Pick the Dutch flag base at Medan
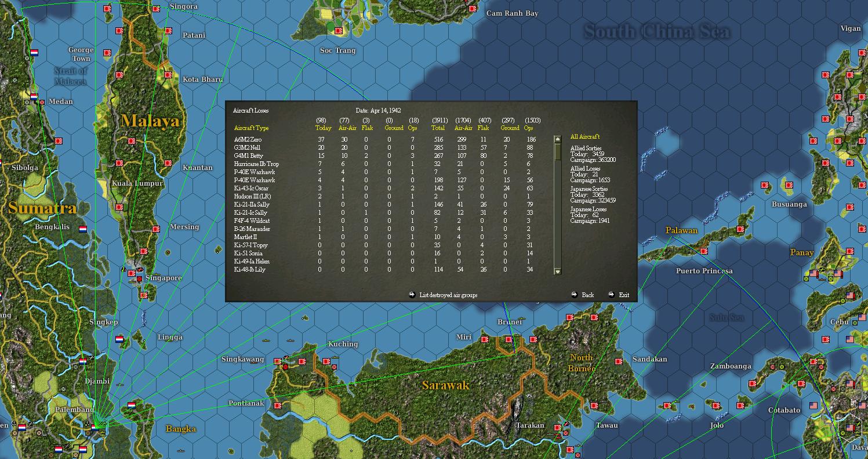 click(x=34, y=97)
